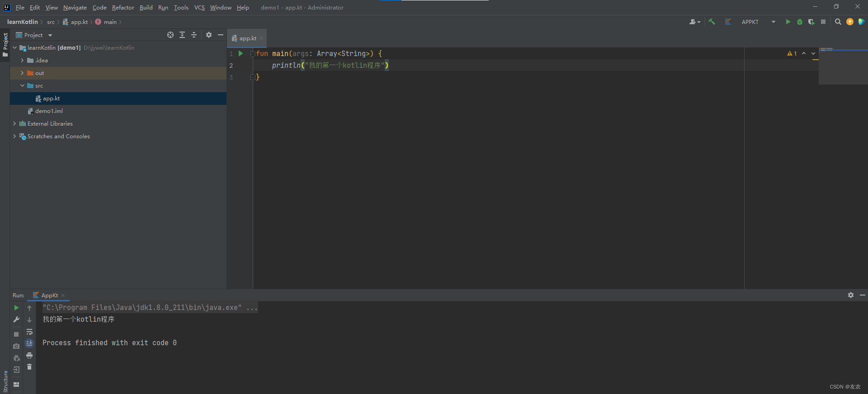Screen dimensions: 868x394
Task: Collapse the src folder
Action: click(x=22, y=85)
